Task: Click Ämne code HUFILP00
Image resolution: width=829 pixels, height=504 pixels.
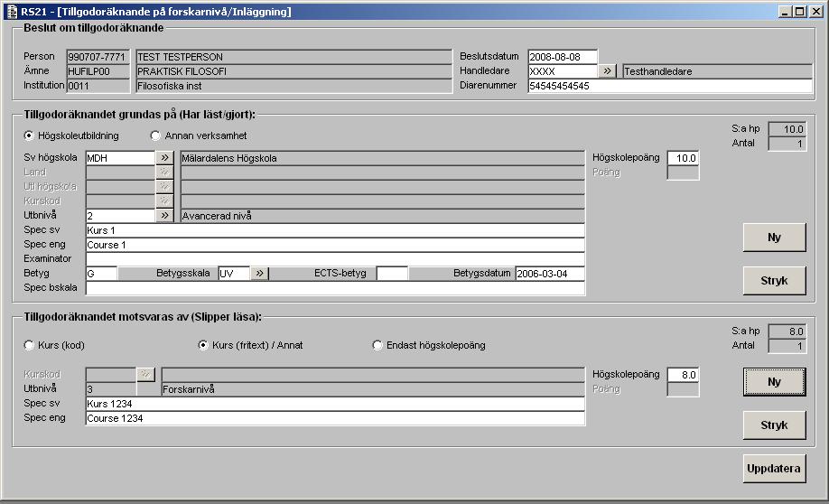Action: click(98, 70)
